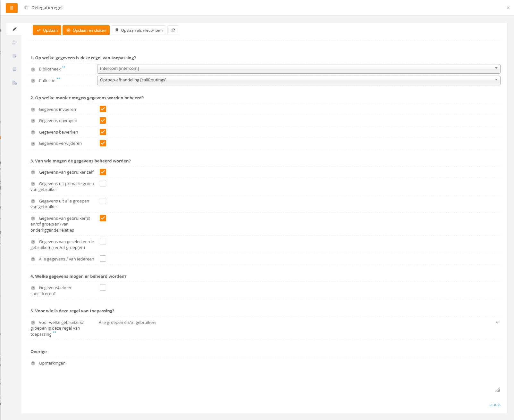Open the pencil edit tab in sidebar

tap(14, 29)
